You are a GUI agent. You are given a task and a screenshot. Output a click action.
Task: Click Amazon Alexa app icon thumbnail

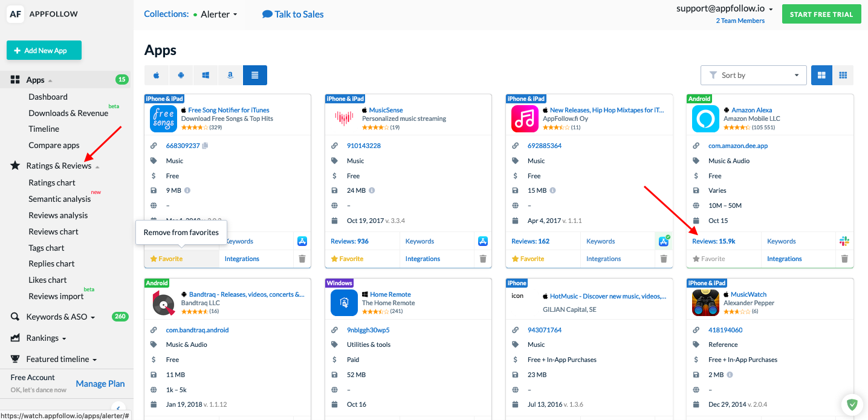pos(705,119)
